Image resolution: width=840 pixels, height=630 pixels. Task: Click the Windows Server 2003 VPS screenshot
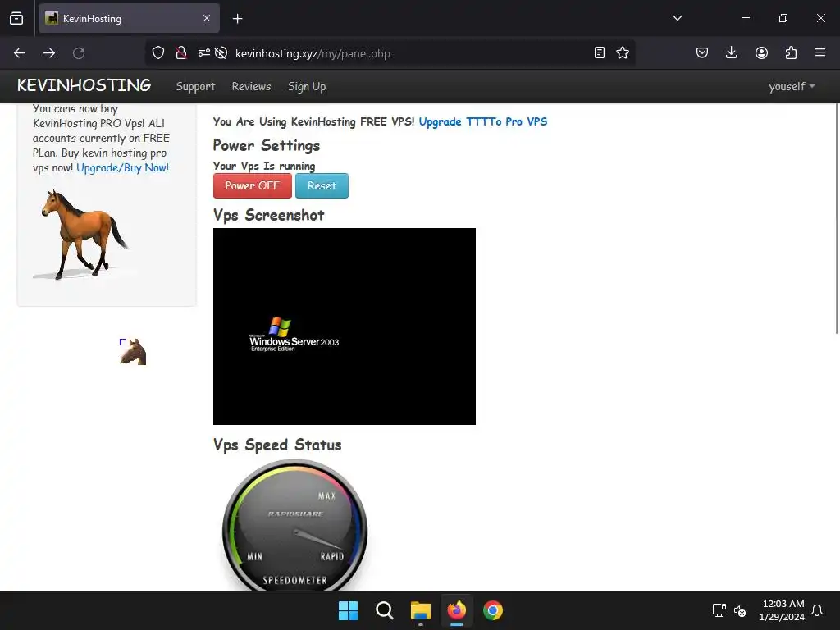coord(345,326)
